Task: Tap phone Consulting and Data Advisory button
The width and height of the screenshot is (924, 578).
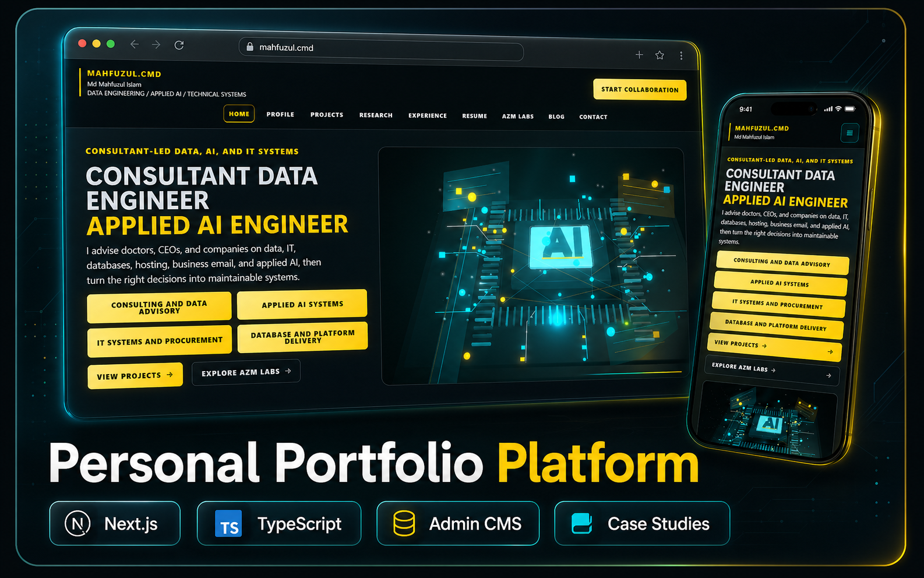Action: pos(782,263)
